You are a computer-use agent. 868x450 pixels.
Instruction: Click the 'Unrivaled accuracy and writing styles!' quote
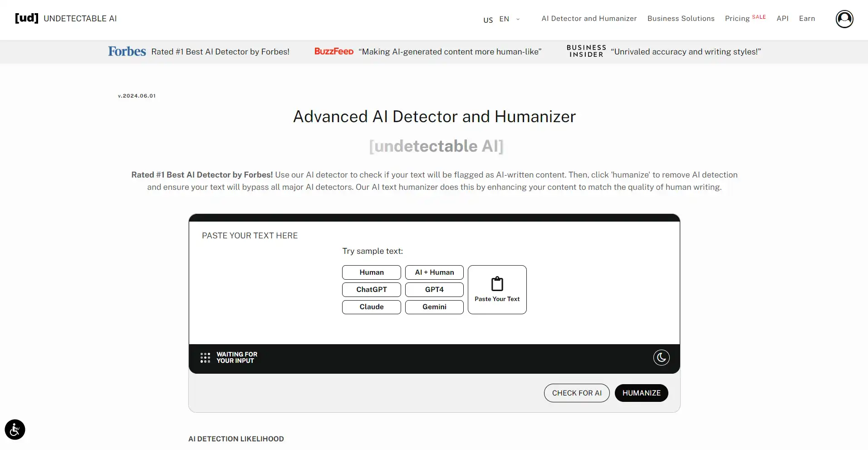tap(686, 52)
